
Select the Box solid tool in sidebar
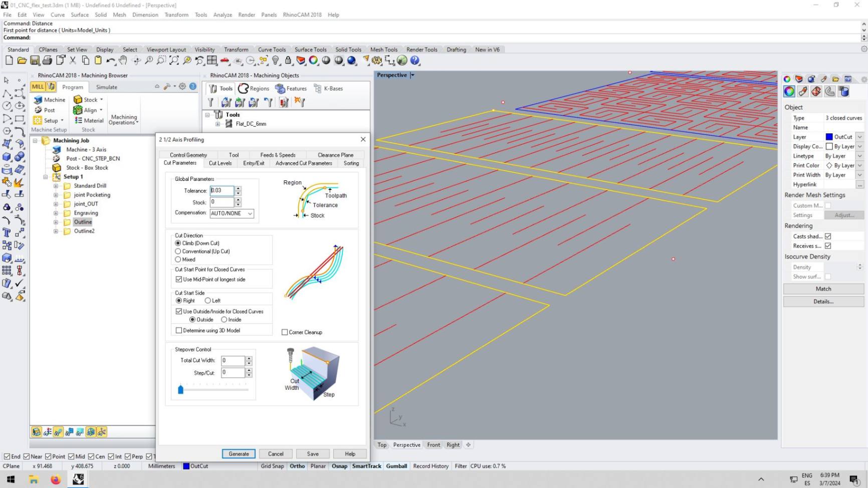(7, 156)
